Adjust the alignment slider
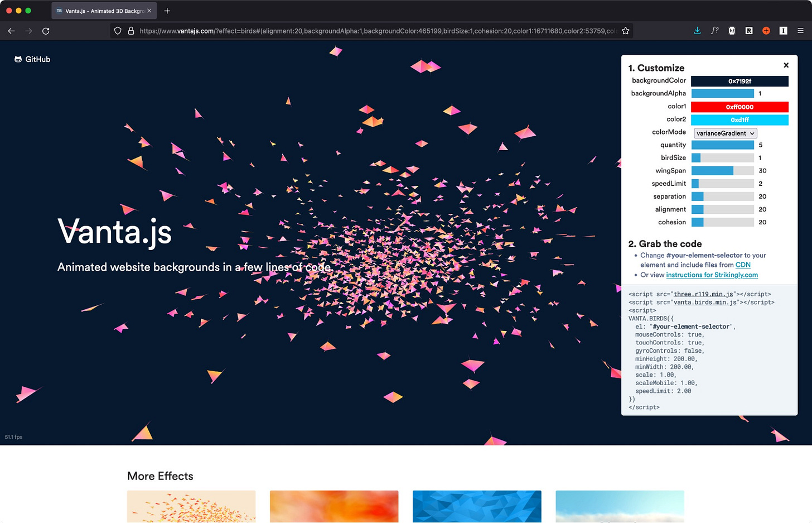Screen dimensions: 812x523 [x=723, y=209]
